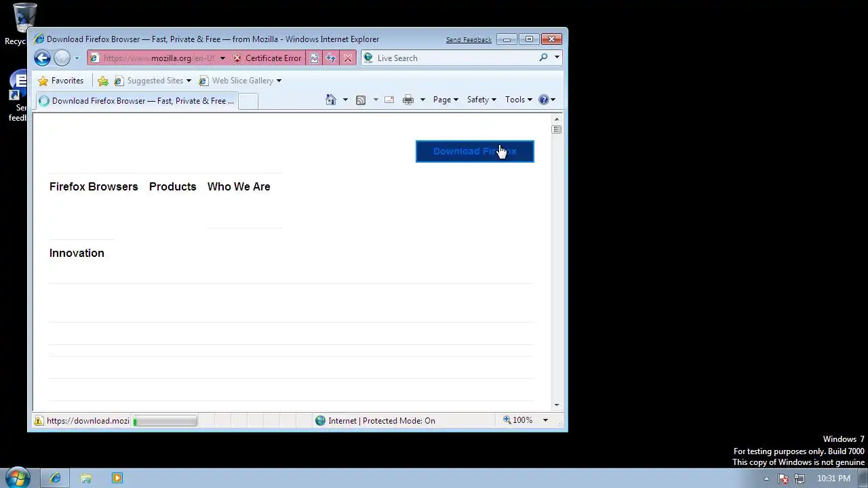Click the Read Mail envelope icon

[x=389, y=100]
